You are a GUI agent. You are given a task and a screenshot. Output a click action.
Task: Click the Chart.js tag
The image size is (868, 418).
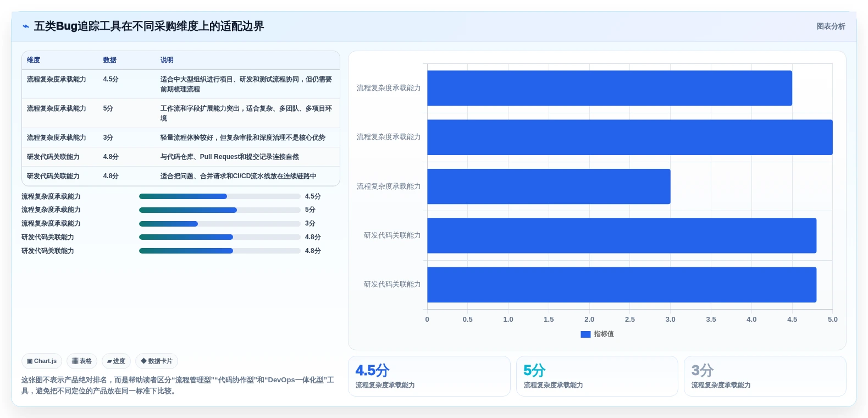[x=42, y=361]
